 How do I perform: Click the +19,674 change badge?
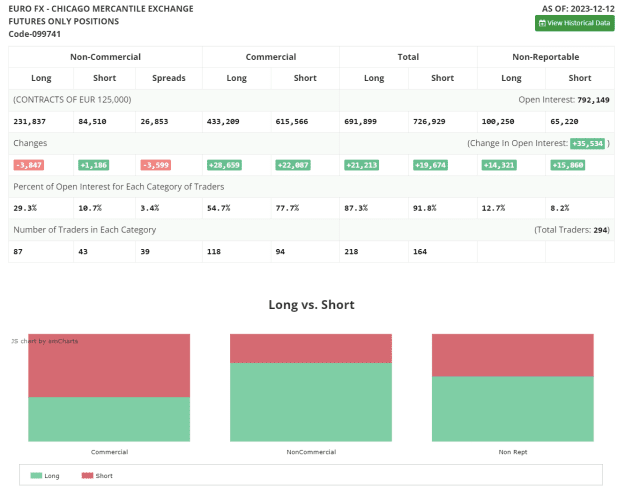(430, 165)
